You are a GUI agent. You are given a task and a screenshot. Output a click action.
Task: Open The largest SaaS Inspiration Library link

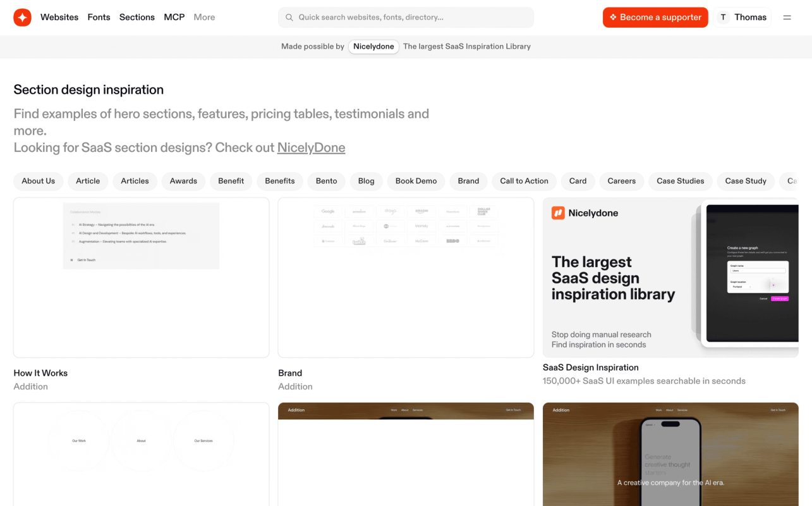point(467,46)
